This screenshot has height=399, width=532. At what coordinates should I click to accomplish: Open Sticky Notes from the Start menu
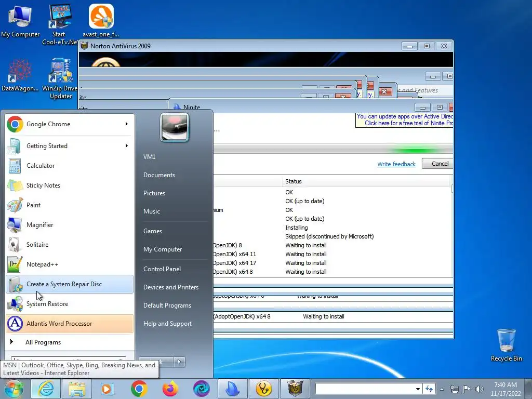tap(70, 185)
